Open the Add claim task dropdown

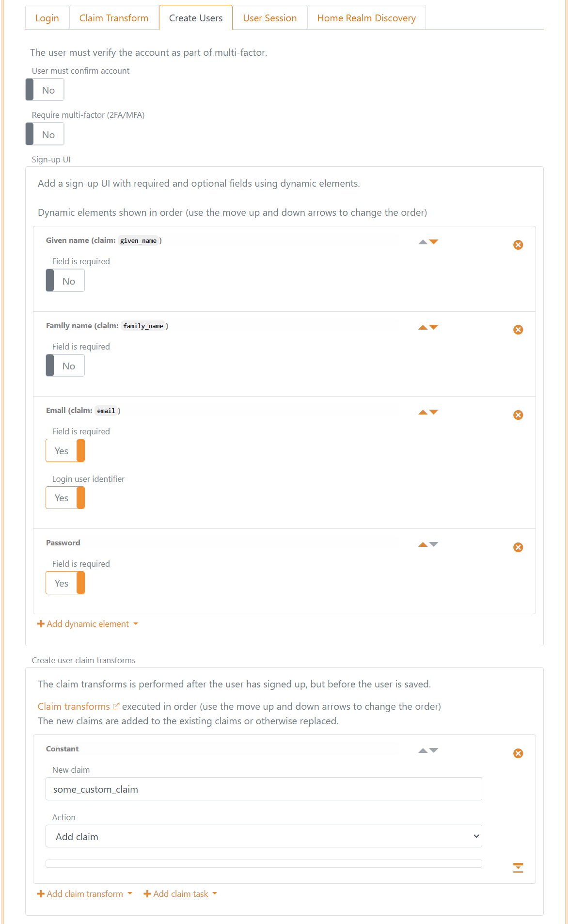coord(180,893)
